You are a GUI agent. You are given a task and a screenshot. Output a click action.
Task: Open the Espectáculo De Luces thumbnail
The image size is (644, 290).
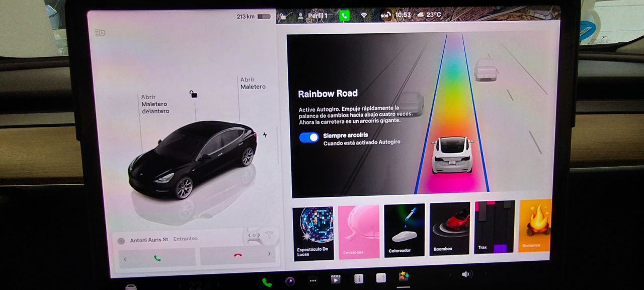tap(313, 233)
